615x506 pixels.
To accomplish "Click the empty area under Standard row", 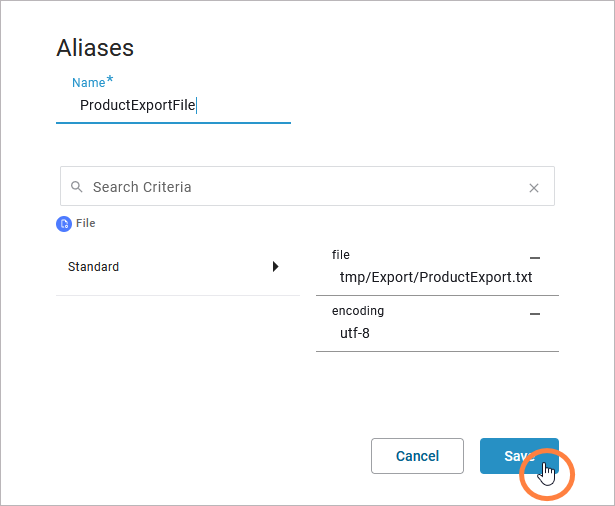I will point(178,360).
